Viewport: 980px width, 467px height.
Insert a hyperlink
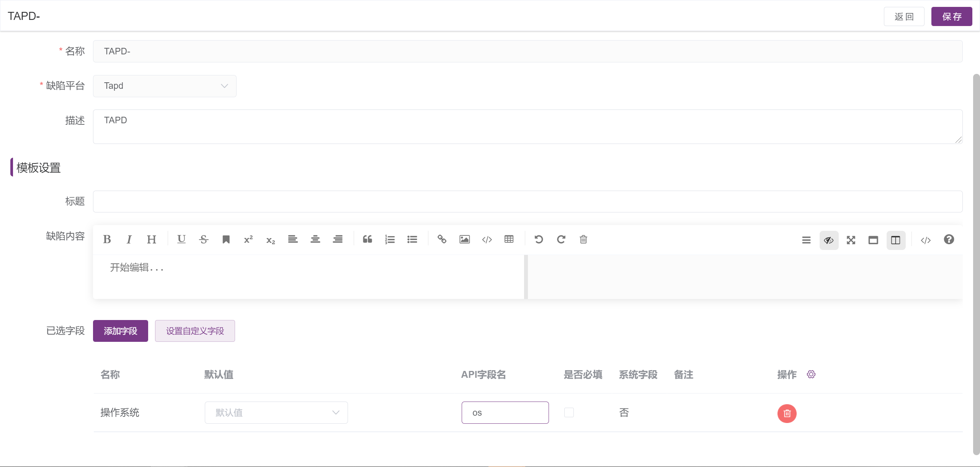click(x=442, y=240)
